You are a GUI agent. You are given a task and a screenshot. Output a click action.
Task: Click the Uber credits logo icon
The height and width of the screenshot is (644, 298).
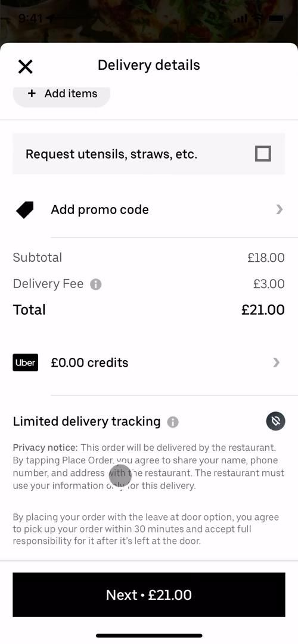26,363
